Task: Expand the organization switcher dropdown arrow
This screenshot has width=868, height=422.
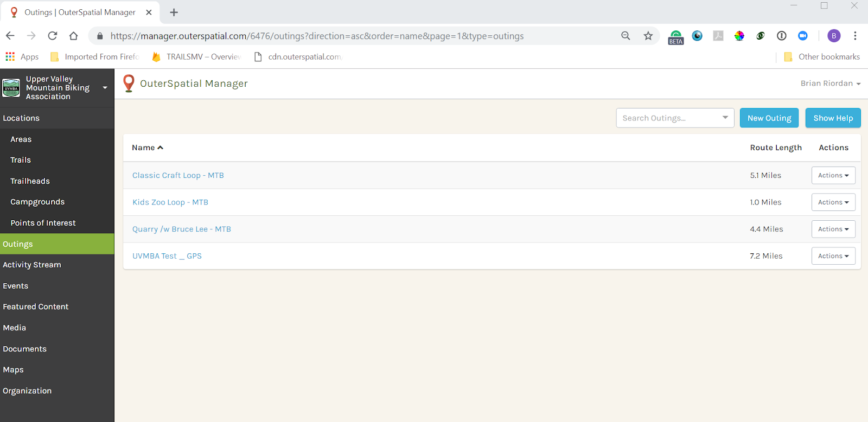Action: click(105, 88)
